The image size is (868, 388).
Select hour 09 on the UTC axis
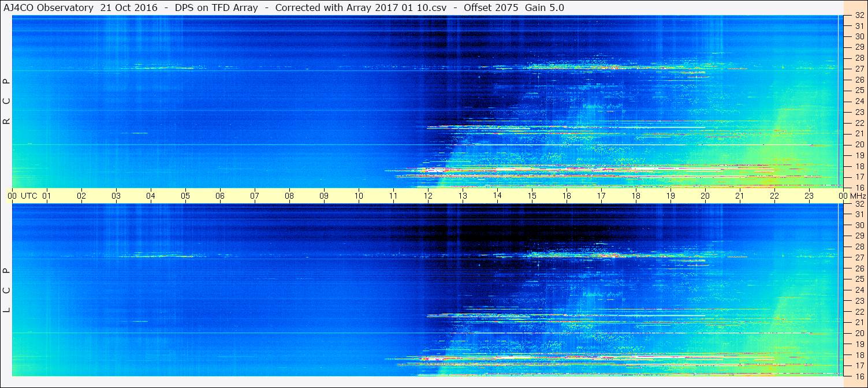(324, 196)
